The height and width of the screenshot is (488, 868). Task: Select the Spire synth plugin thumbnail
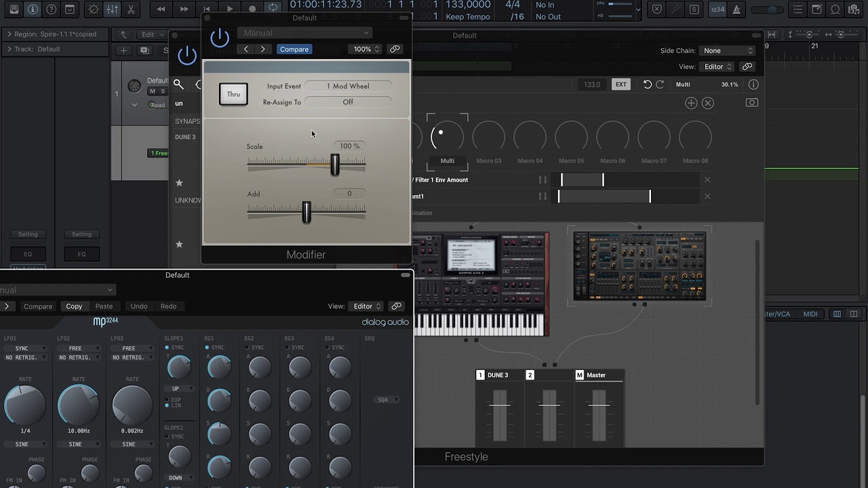pyautogui.click(x=639, y=266)
